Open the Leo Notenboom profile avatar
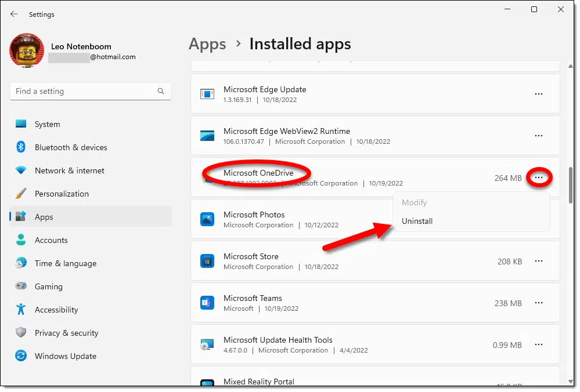This screenshot has width=580, height=392. click(27, 50)
